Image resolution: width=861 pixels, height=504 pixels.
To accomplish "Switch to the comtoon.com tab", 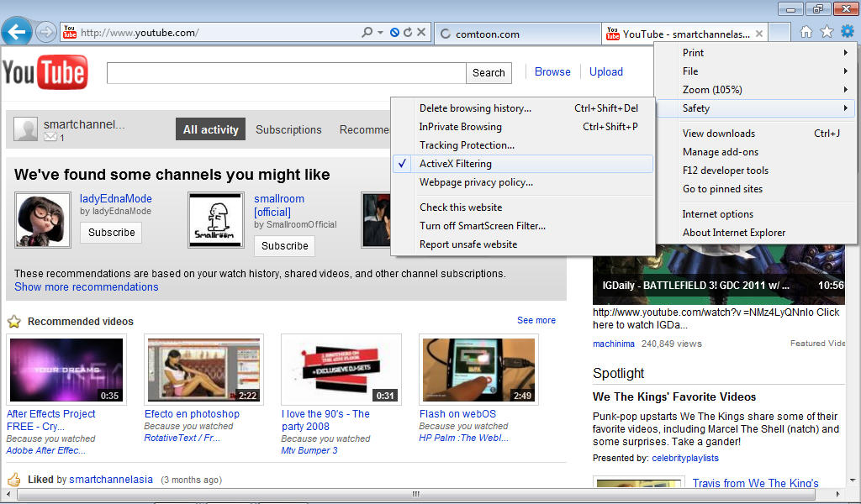I will (x=518, y=34).
